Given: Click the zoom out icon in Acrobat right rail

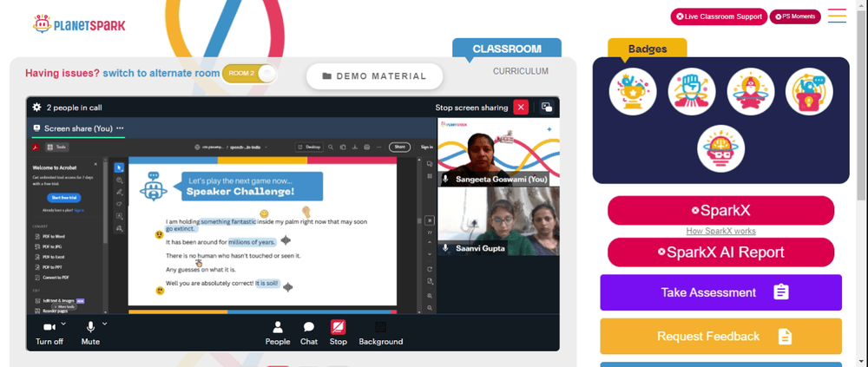Looking at the screenshot, I should click(x=430, y=306).
